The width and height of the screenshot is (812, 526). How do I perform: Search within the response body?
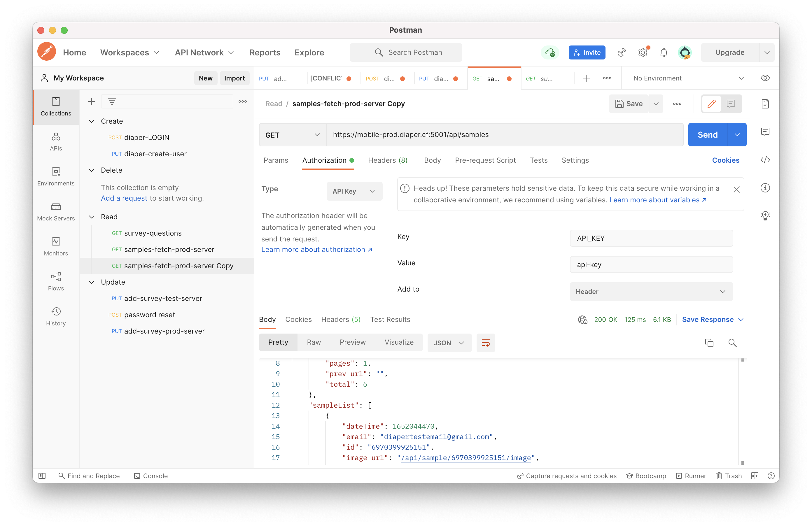732,343
